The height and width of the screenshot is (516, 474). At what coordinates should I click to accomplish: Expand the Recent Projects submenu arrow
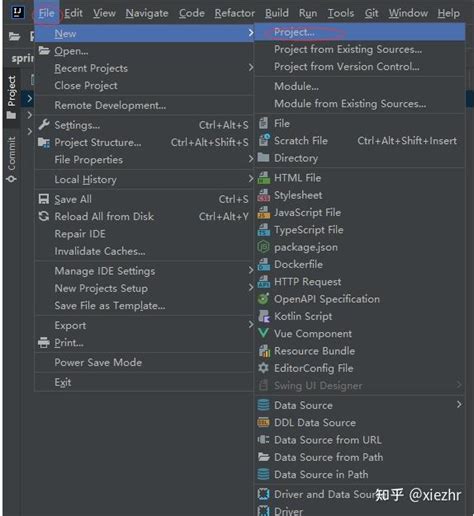tap(251, 68)
